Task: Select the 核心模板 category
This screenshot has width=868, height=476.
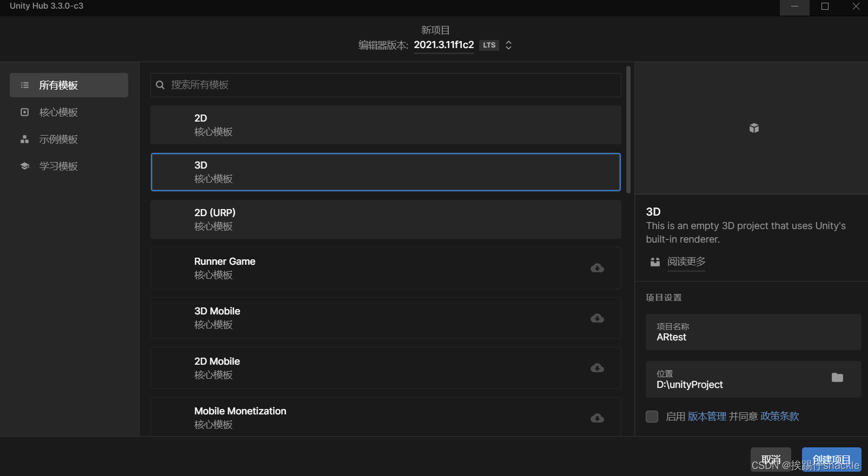Action: [x=69, y=112]
